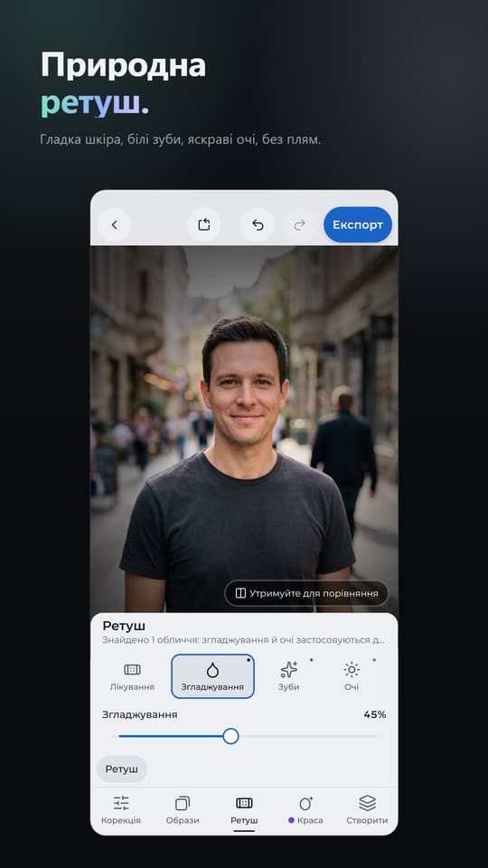Tap the back arrow button
This screenshot has height=868, width=488.
(x=115, y=225)
